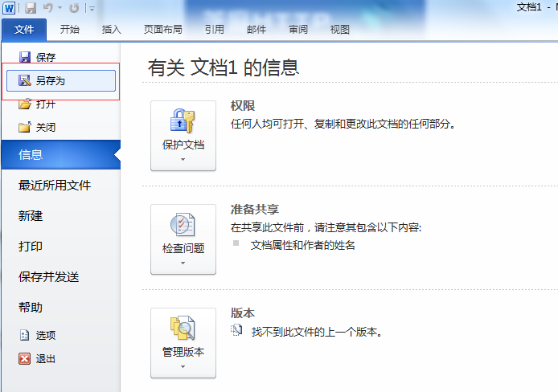
Task: Select 保存并发送 in the sidebar
Action: pyautogui.click(x=49, y=277)
